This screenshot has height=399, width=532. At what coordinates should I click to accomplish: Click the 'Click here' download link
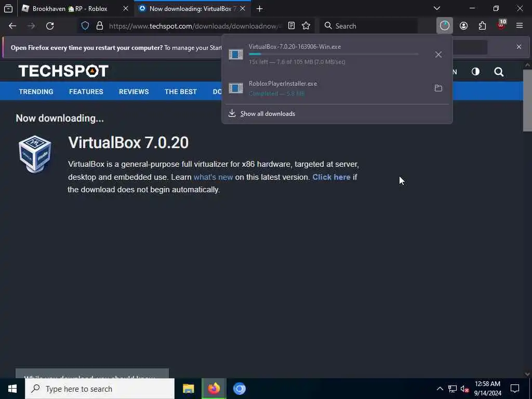(331, 177)
